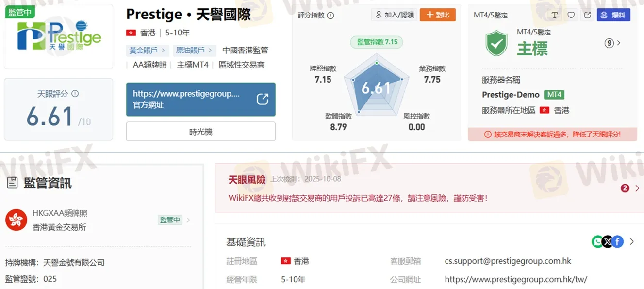The width and height of the screenshot is (644, 289).
Task: Click the 時光機 time machine button
Action: coord(201,132)
